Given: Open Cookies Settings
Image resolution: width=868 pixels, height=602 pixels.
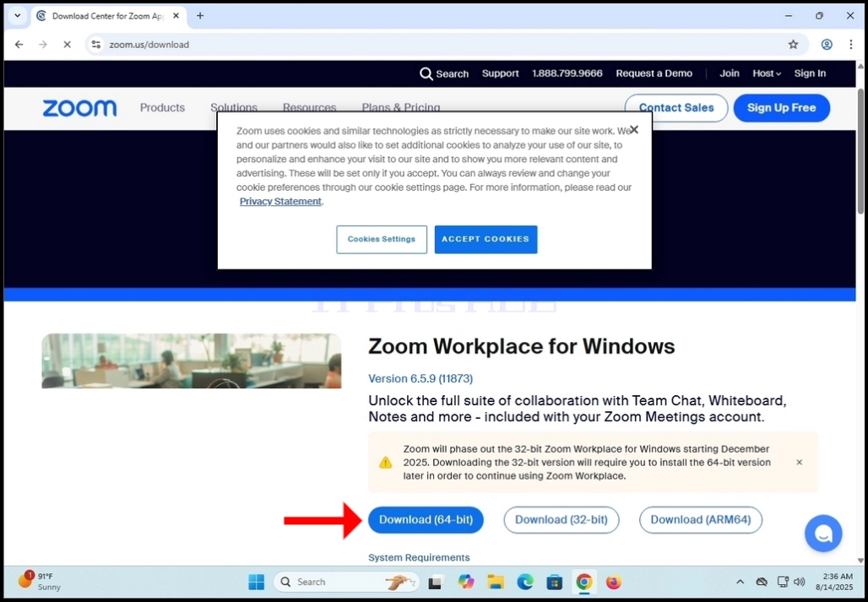Looking at the screenshot, I should tap(382, 240).
